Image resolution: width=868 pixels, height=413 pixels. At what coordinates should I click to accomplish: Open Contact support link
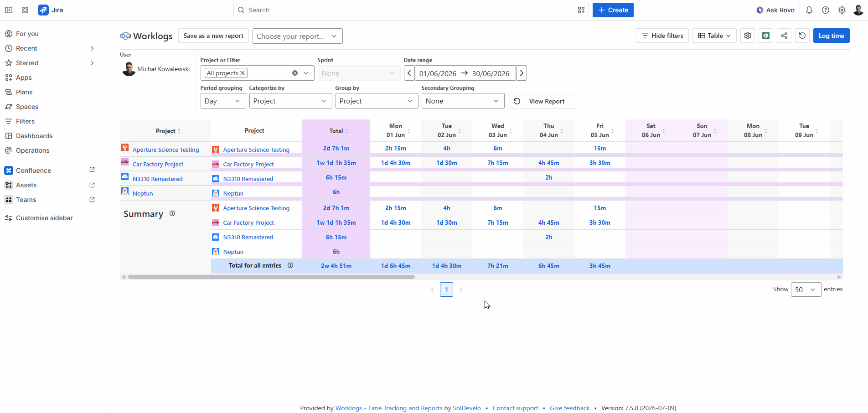point(515,408)
